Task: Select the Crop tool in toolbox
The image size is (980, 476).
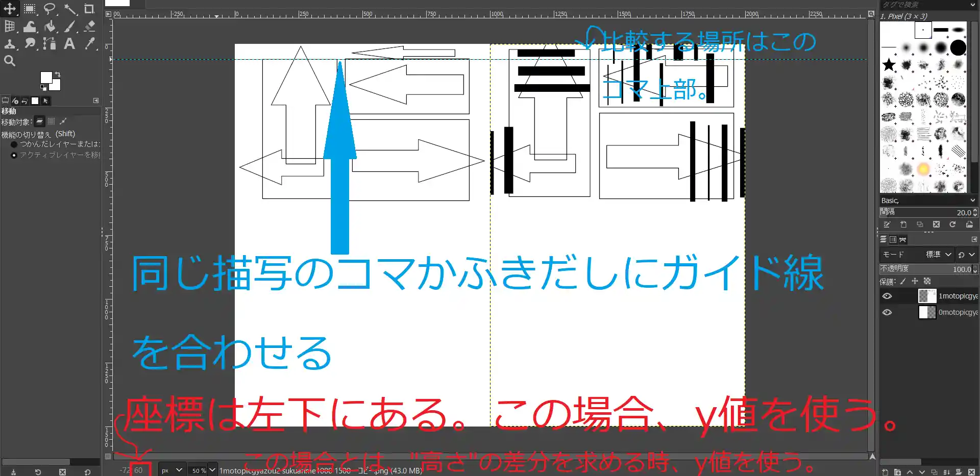Action: [x=89, y=9]
